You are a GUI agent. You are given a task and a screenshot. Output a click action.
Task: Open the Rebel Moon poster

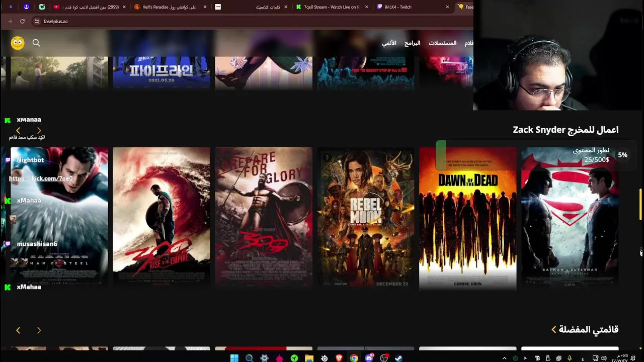tap(366, 216)
